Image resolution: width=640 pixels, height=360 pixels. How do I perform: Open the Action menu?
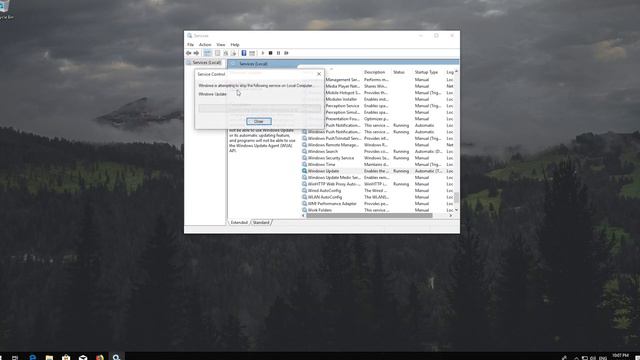(x=205, y=44)
